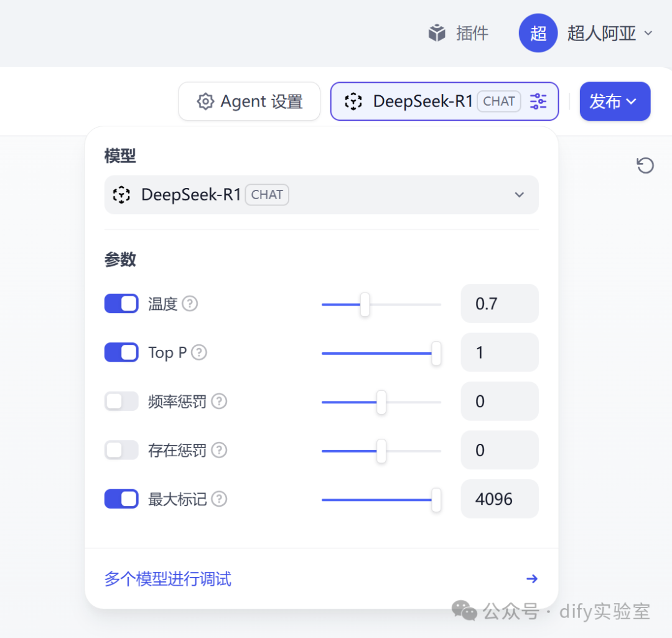
Task: Show help for 存在惩罚 parameter
Action: click(220, 450)
